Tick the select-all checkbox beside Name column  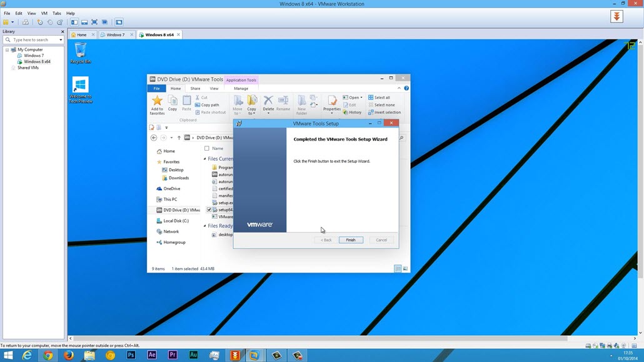[207, 149]
